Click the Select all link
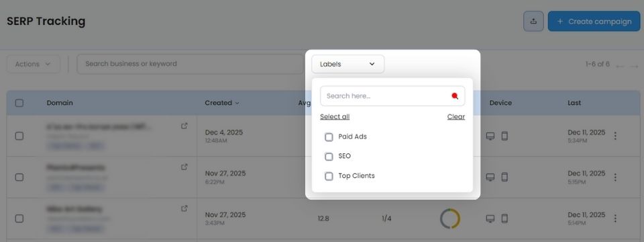Image resolution: width=644 pixels, height=242 pixels. coord(335,117)
